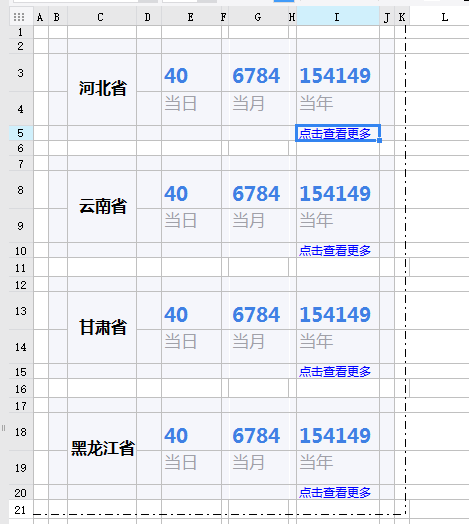469x524 pixels.
Task: Click the value 154149 in row 13
Action: click(x=335, y=314)
